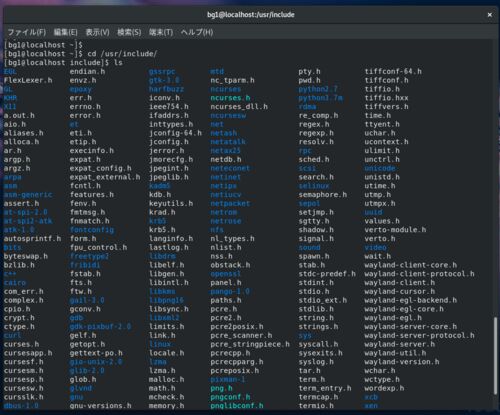
Task: Open the 検索(S) menu
Action: tap(129, 32)
